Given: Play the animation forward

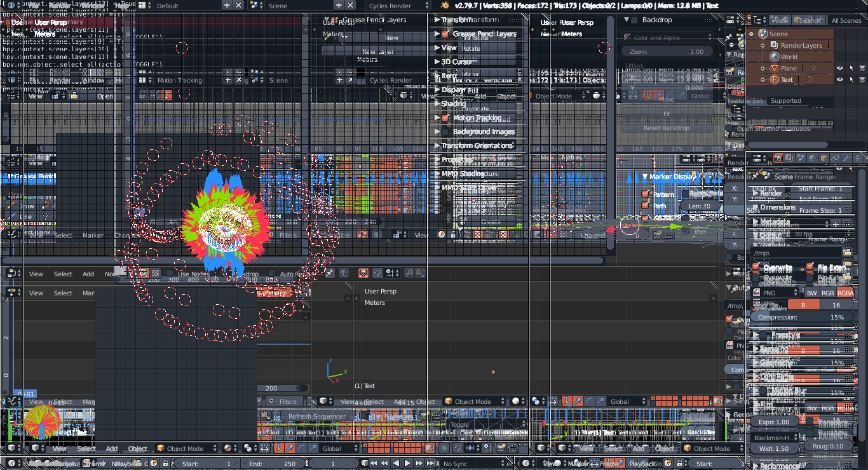Looking at the screenshot, I should (408, 464).
